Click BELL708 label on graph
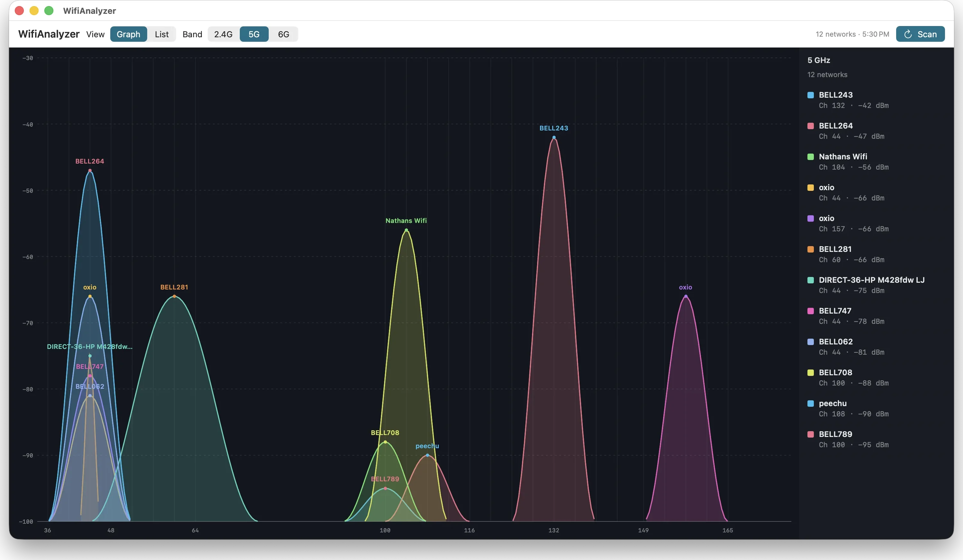 tap(385, 433)
